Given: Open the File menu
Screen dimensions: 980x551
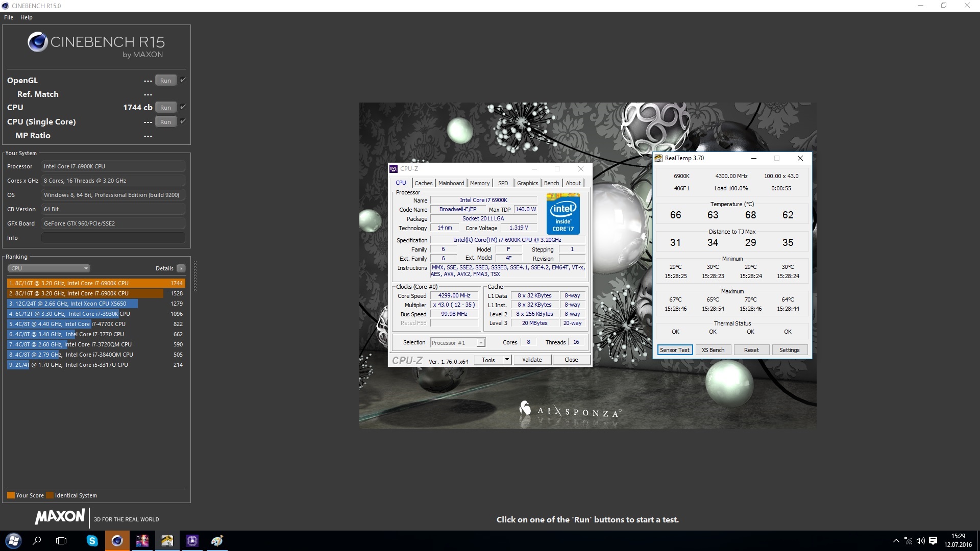Looking at the screenshot, I should (x=9, y=17).
